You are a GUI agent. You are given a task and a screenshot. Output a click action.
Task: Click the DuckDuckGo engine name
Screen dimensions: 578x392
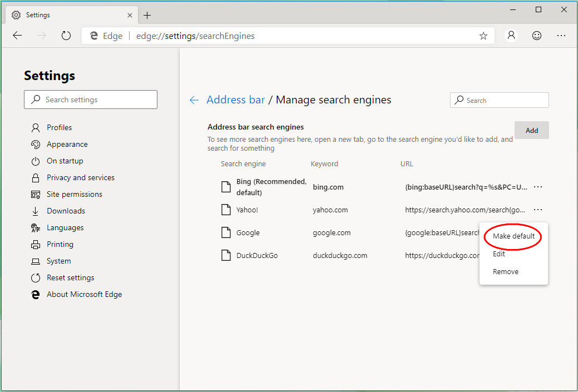[257, 255]
